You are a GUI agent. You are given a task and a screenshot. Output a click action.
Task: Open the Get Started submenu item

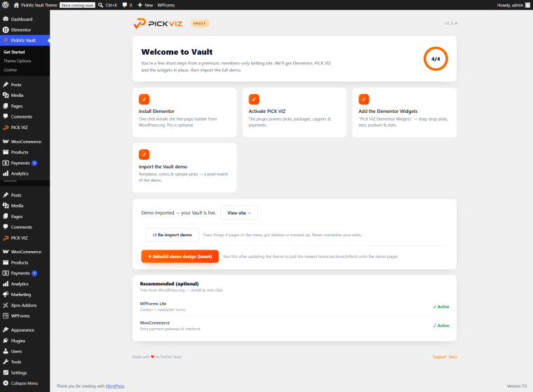point(14,52)
